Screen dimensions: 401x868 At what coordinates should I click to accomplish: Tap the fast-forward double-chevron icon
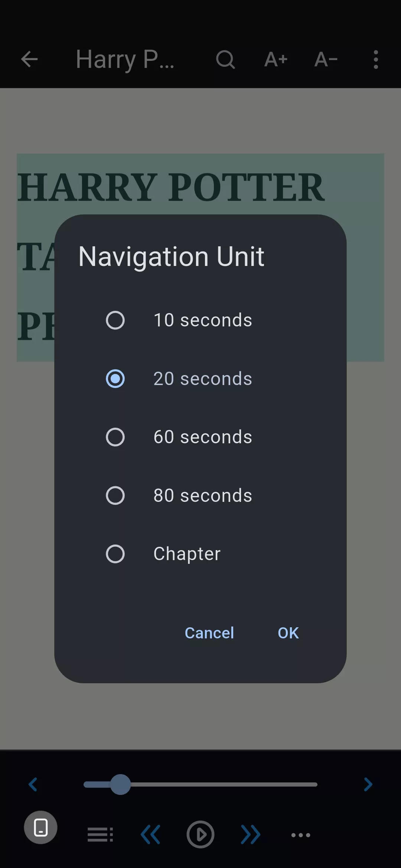[x=251, y=835]
